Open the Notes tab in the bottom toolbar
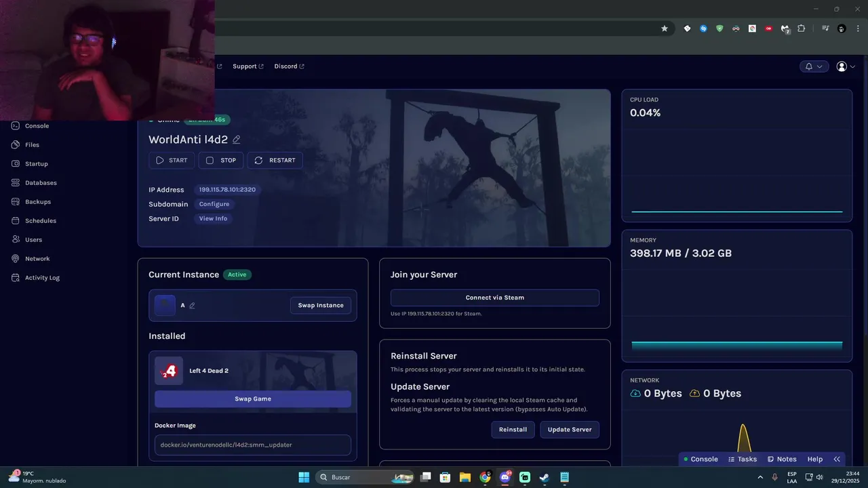 pos(782,460)
